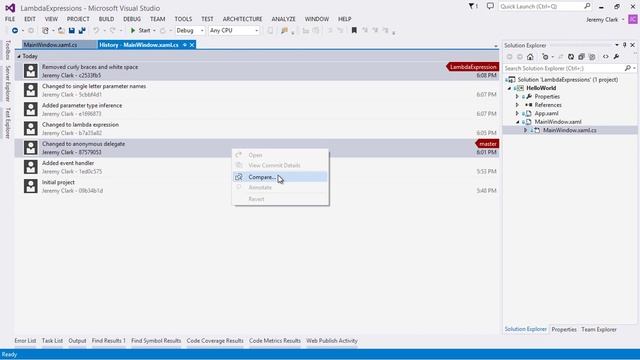This screenshot has height=360, width=640.
Task: Click the Navigate Backward toolbar icon
Action: pos(15,31)
